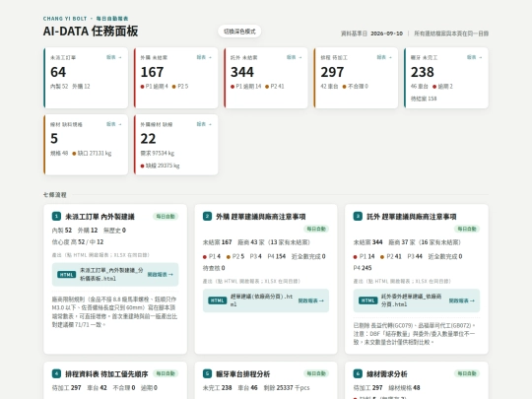Open 開啟報表 for 託外委外趕單建議 file

pos(462,300)
